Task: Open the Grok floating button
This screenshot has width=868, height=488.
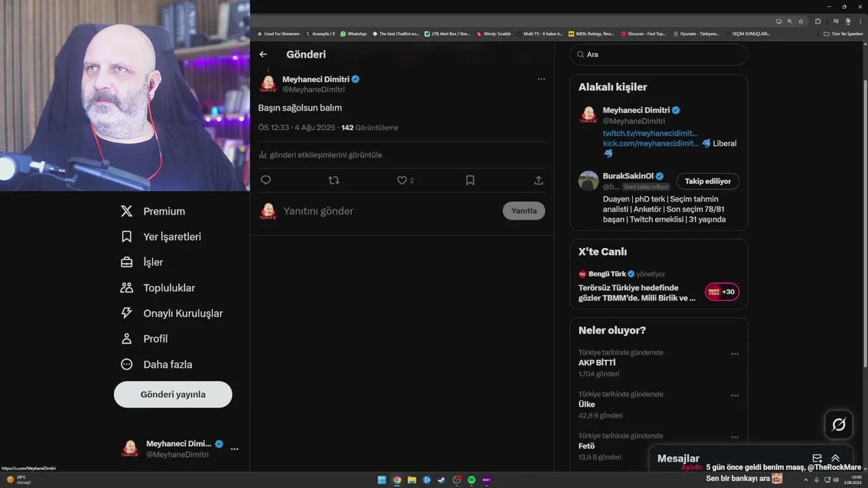Action: 839,425
